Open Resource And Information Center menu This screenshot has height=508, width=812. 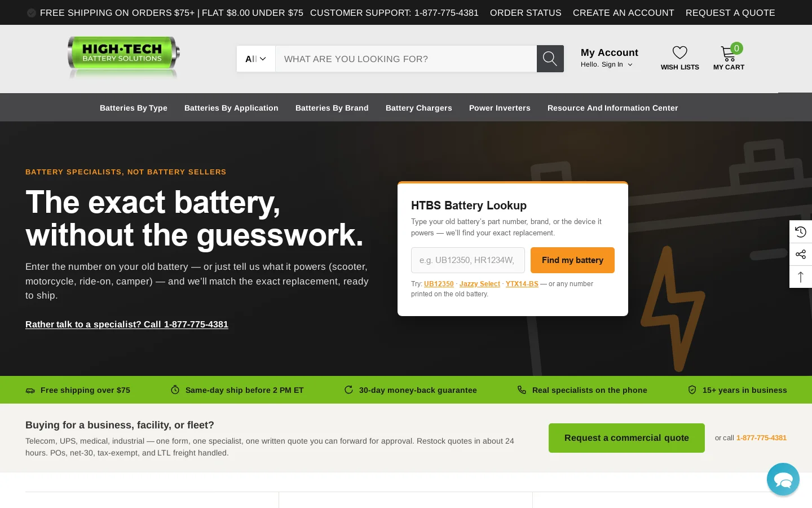tap(613, 108)
